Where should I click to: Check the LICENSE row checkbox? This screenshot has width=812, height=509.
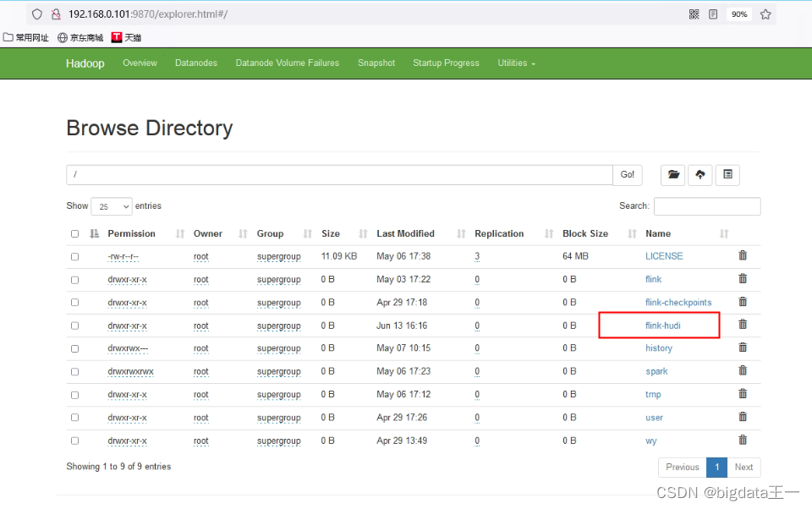coord(75,257)
